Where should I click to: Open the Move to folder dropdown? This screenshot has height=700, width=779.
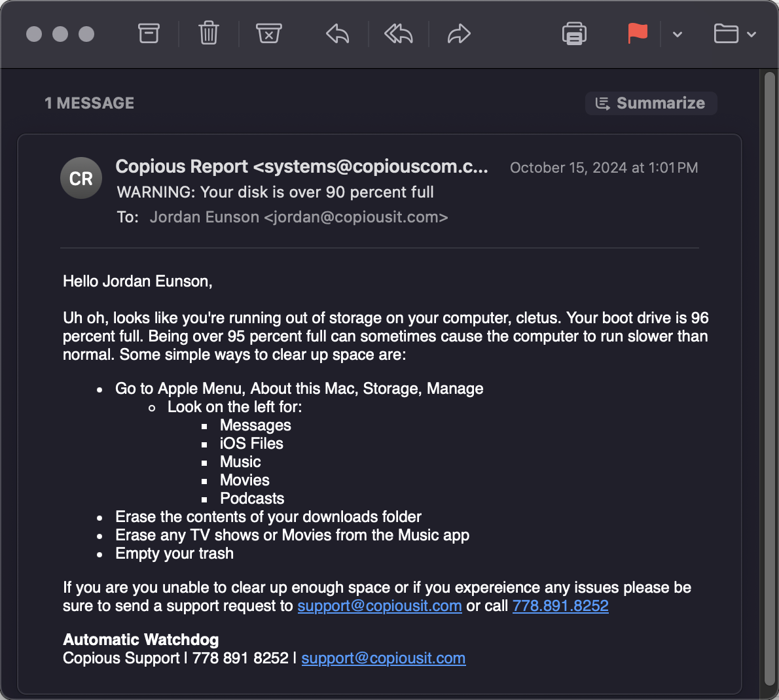click(x=735, y=34)
